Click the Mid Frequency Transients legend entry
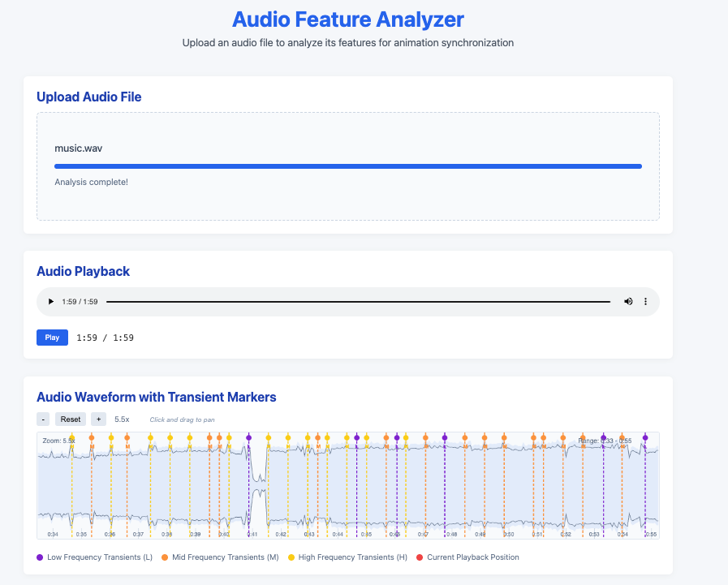This screenshot has height=585, width=728. pyautogui.click(x=220, y=557)
